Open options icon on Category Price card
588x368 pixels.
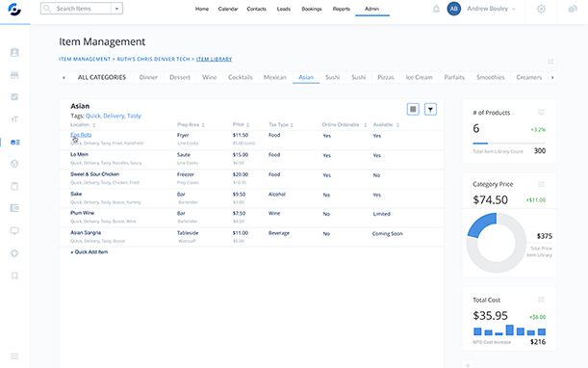click(541, 184)
